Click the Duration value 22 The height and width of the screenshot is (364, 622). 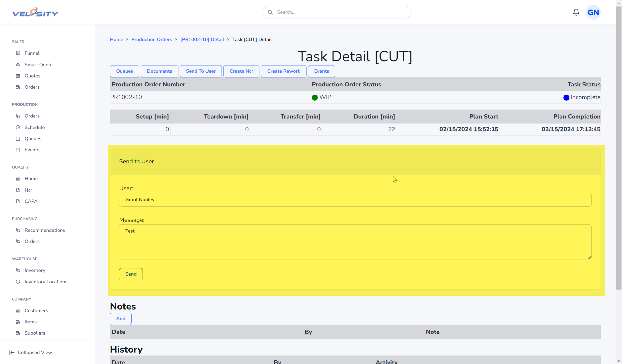(391, 129)
